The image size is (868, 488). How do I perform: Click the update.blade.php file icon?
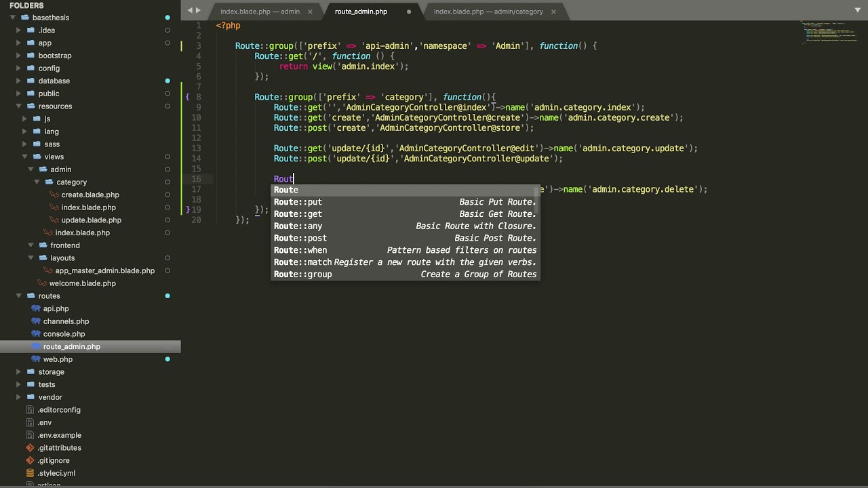55,220
